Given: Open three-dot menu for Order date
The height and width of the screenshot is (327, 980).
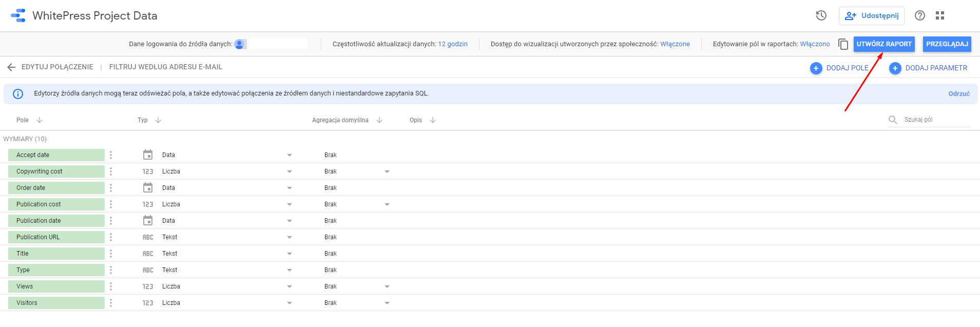Looking at the screenshot, I should click(x=111, y=188).
